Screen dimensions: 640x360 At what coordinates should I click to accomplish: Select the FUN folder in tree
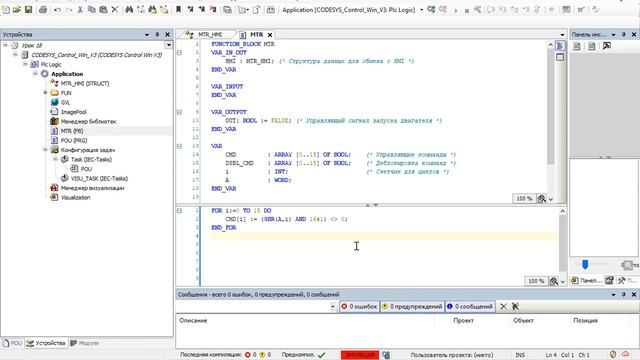point(66,93)
